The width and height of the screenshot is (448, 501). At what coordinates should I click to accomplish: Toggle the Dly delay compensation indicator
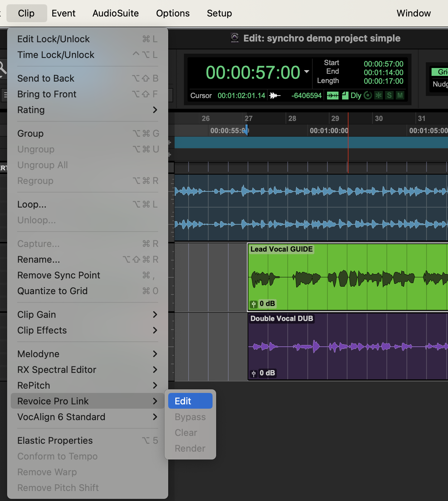tap(356, 96)
